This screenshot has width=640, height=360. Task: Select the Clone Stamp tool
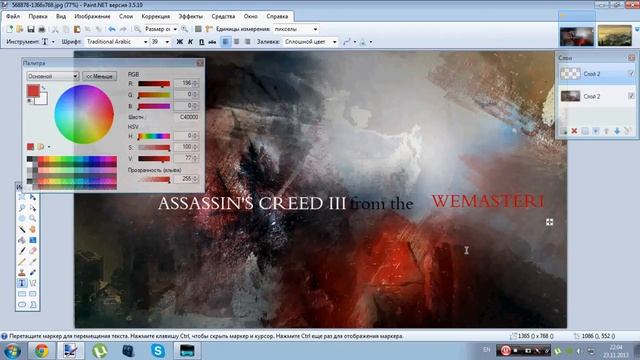point(22,272)
